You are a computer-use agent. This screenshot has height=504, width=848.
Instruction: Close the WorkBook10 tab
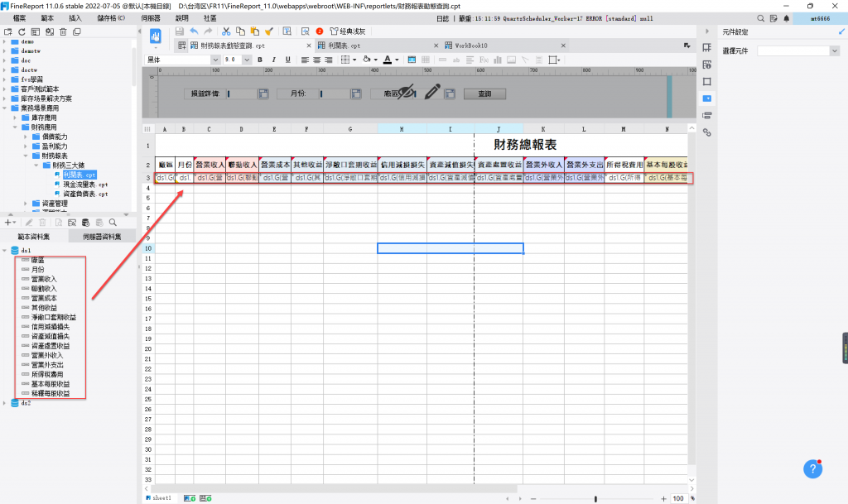pos(563,46)
